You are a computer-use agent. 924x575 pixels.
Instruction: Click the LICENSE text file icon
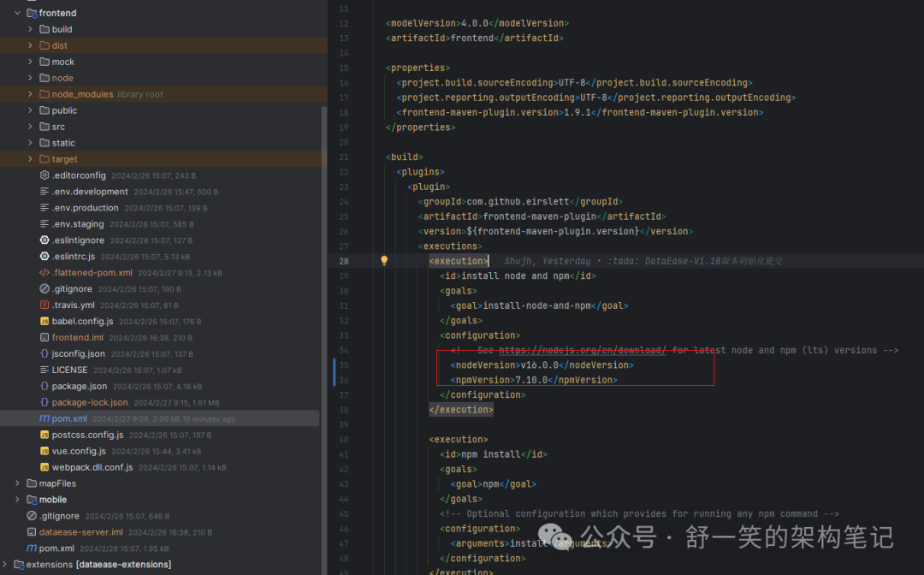44,370
